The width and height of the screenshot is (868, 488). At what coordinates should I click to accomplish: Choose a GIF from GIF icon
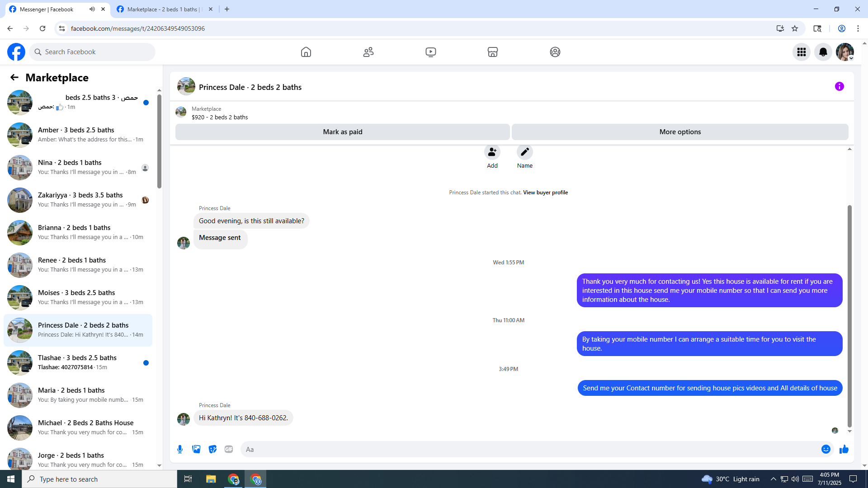(x=229, y=449)
